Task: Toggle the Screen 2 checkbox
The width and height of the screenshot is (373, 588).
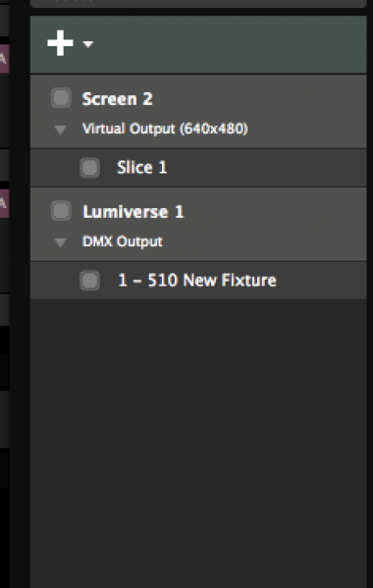Action: (61, 98)
